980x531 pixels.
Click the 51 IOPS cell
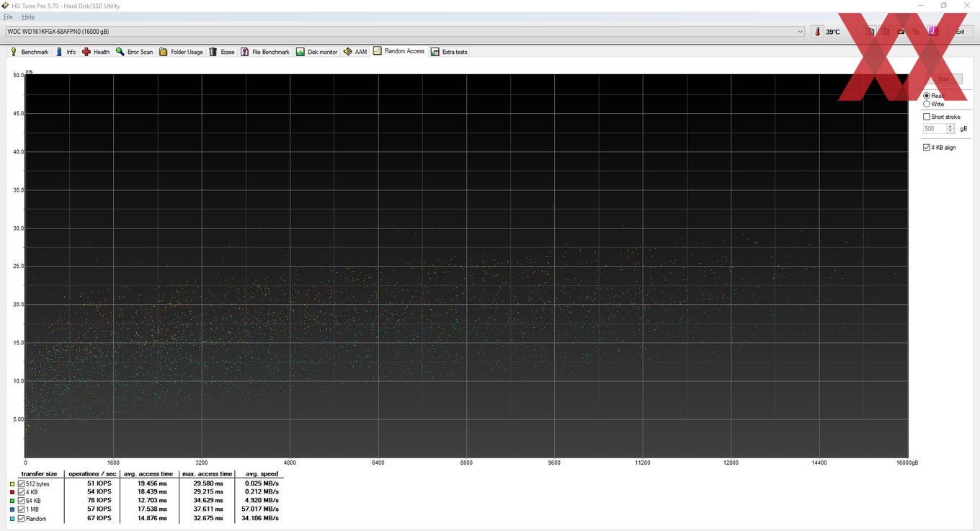coord(99,483)
